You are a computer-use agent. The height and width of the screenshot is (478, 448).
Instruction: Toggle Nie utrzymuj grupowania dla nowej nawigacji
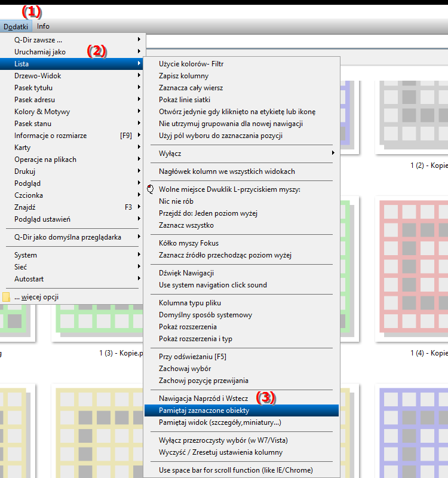[x=241, y=124]
